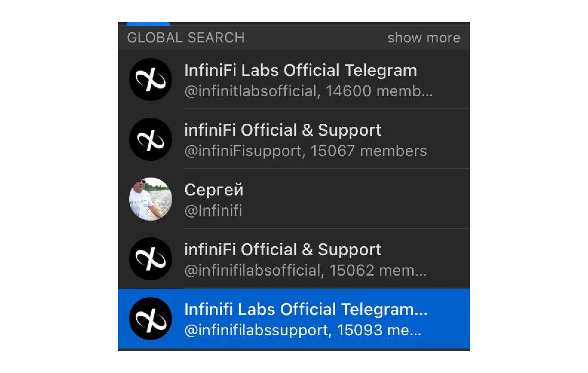The height and width of the screenshot is (373, 588).
Task: Expand results with show more
Action: pyautogui.click(x=423, y=38)
